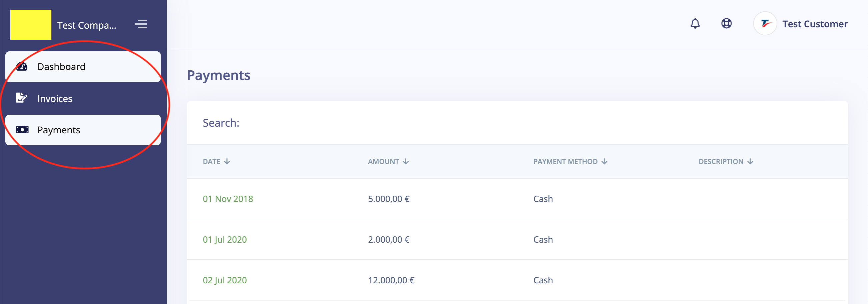Sort by the Payment Method arrow
The image size is (868, 304).
(604, 162)
